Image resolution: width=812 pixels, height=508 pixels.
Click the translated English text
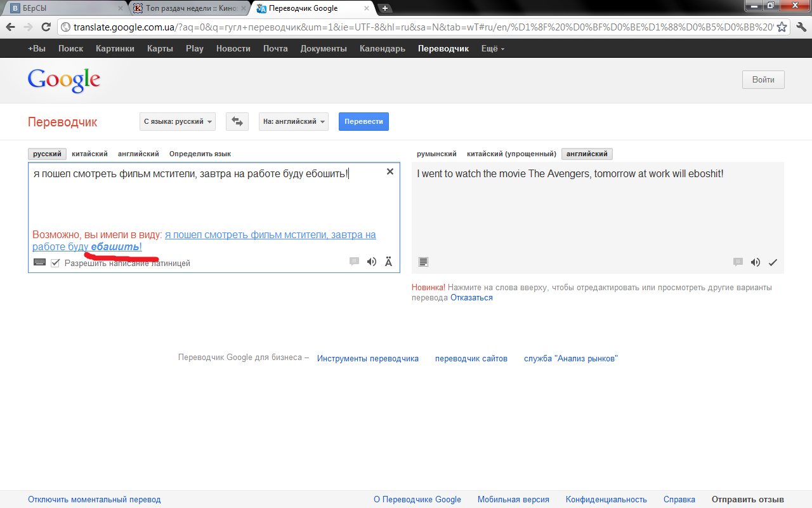click(570, 173)
